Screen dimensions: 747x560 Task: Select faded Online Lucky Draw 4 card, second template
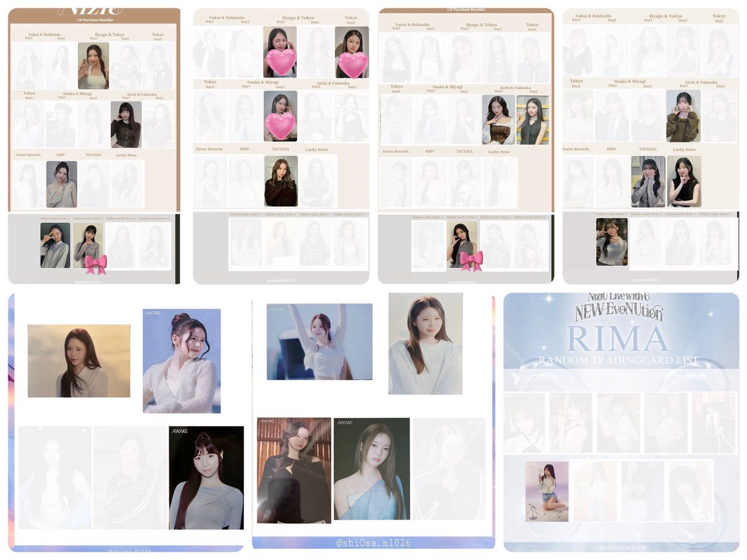pos(349,243)
